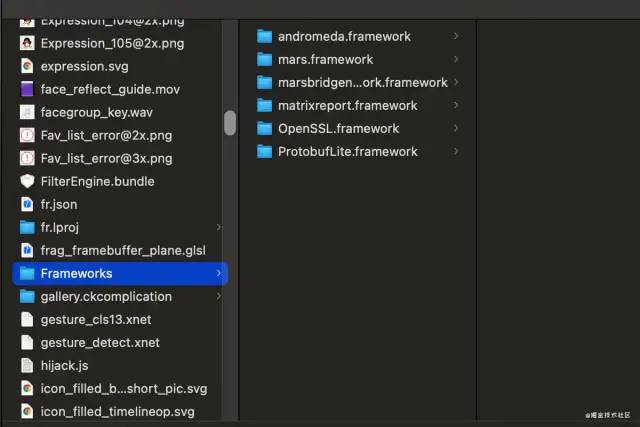Click the purple movie icon of face_reflect_guide.mov
The width and height of the screenshot is (640, 427).
click(x=27, y=89)
